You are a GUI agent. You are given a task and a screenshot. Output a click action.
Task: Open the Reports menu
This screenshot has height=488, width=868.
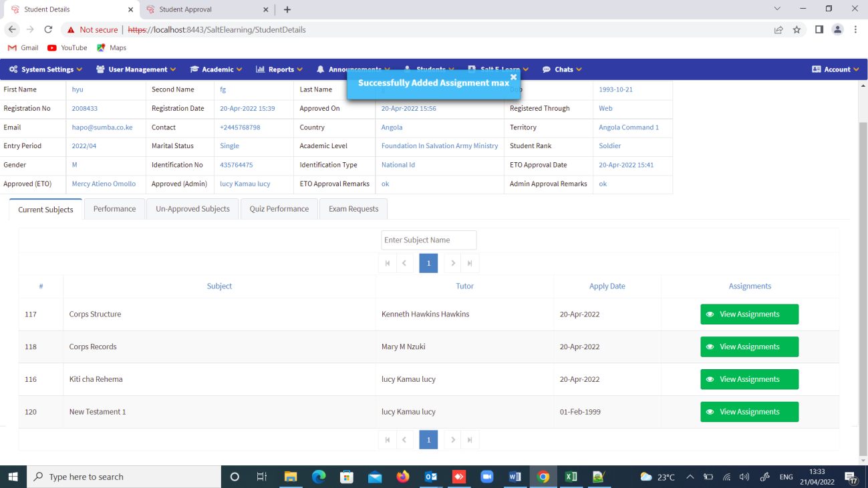[x=279, y=69]
